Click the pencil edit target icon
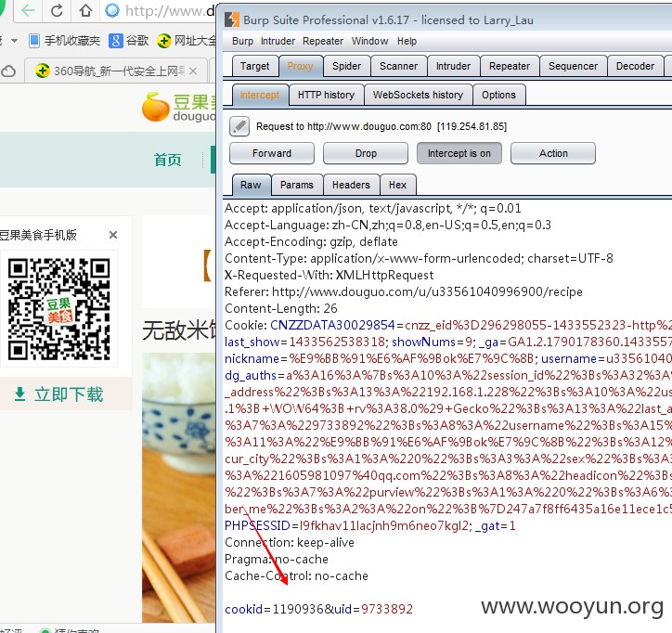Viewport: 672px width, 633px height. point(239,126)
